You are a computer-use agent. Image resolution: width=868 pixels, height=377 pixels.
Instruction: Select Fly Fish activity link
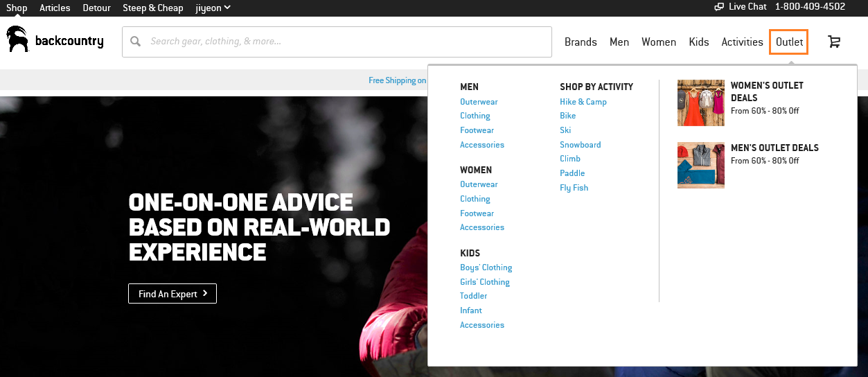tap(574, 188)
